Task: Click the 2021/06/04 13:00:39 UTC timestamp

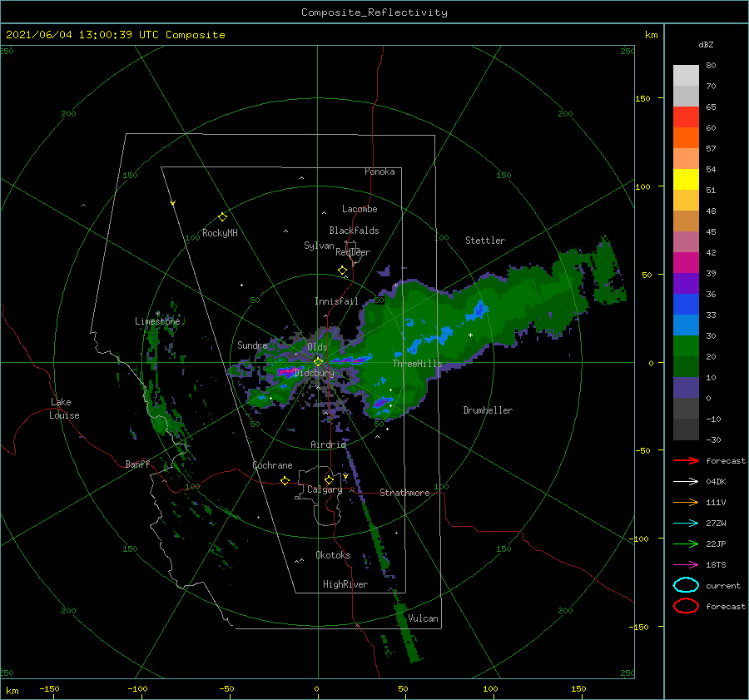Action: pyautogui.click(x=82, y=35)
